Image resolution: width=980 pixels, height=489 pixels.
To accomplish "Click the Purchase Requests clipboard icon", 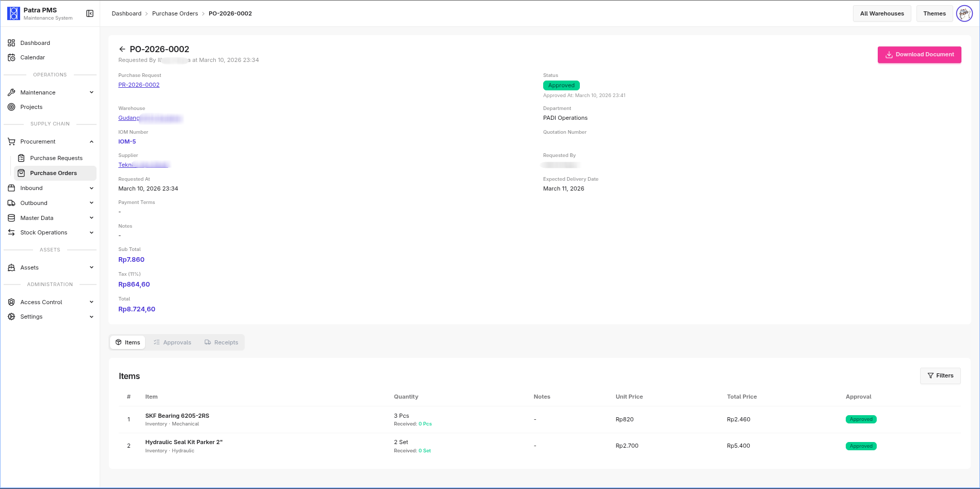I will tap(21, 158).
